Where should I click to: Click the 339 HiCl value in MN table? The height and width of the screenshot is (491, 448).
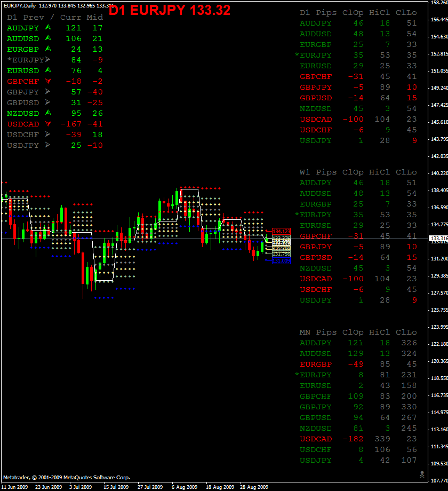pos(382,439)
